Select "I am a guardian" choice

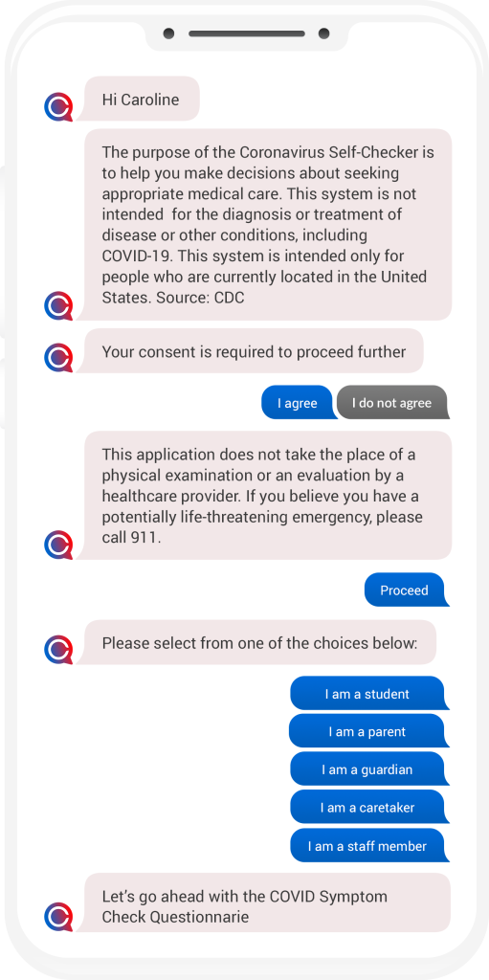[369, 769]
